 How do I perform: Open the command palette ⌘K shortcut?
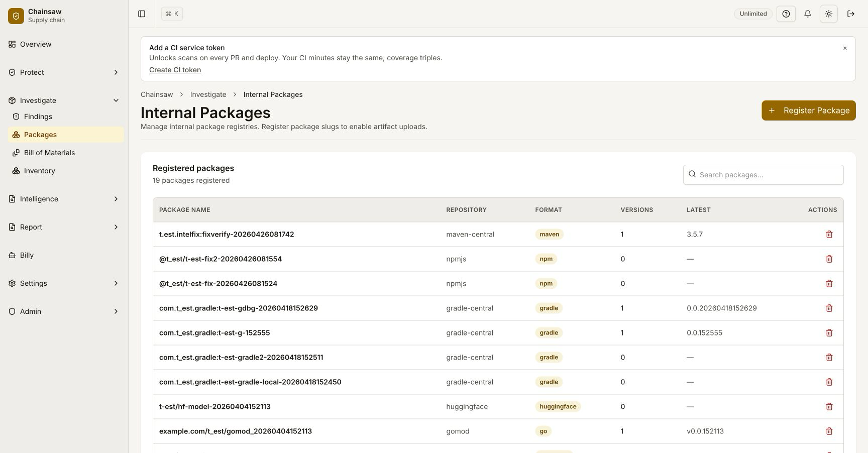tap(172, 14)
